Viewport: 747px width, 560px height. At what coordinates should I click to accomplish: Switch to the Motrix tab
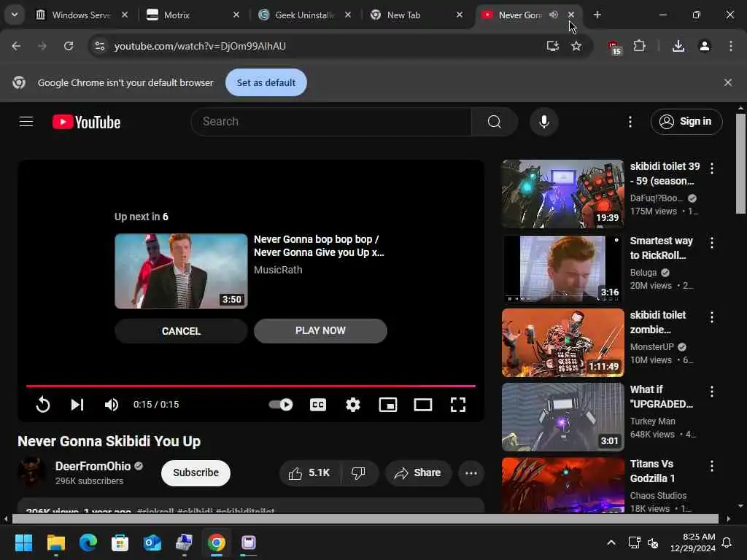[x=194, y=15]
